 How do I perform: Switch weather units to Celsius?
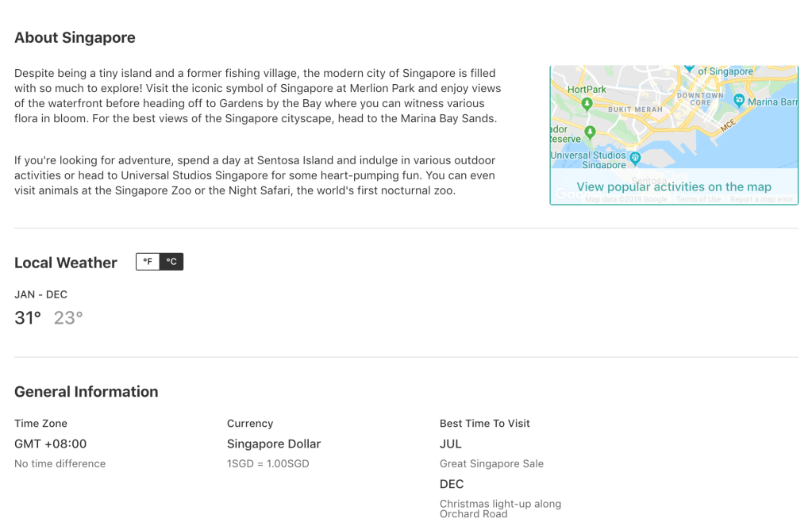[x=171, y=262]
